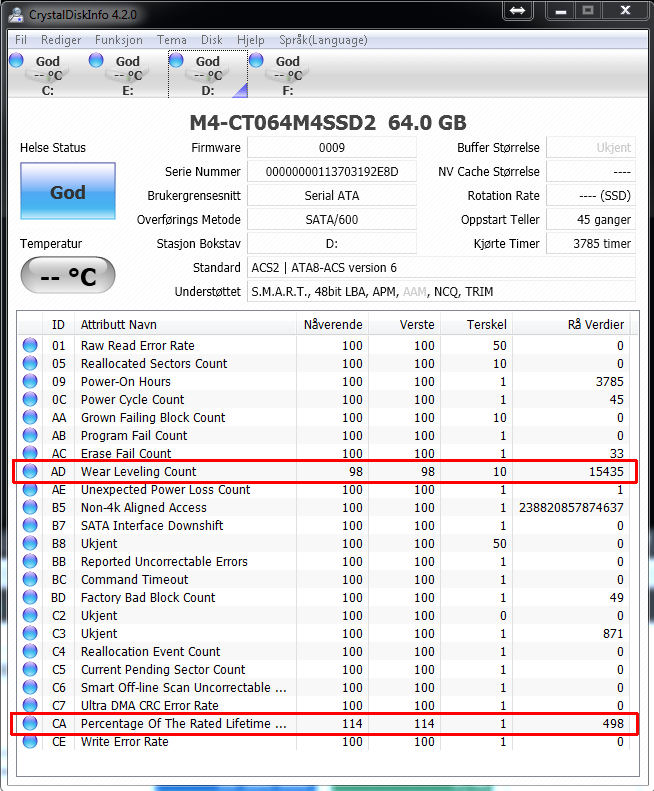Click status icon of Current Pending Sector Count

pos(30,669)
